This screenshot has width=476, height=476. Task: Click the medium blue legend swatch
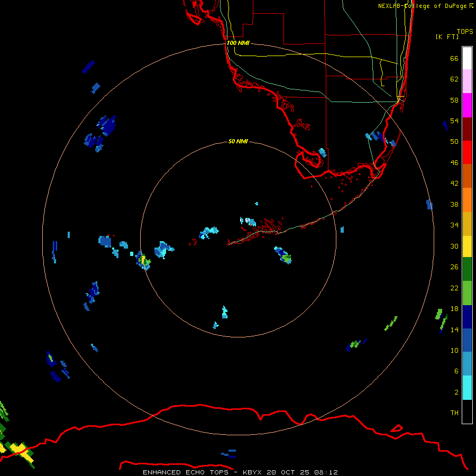click(x=467, y=340)
